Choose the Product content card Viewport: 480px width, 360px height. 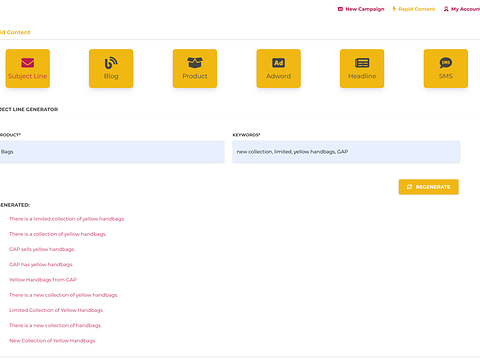tap(195, 69)
